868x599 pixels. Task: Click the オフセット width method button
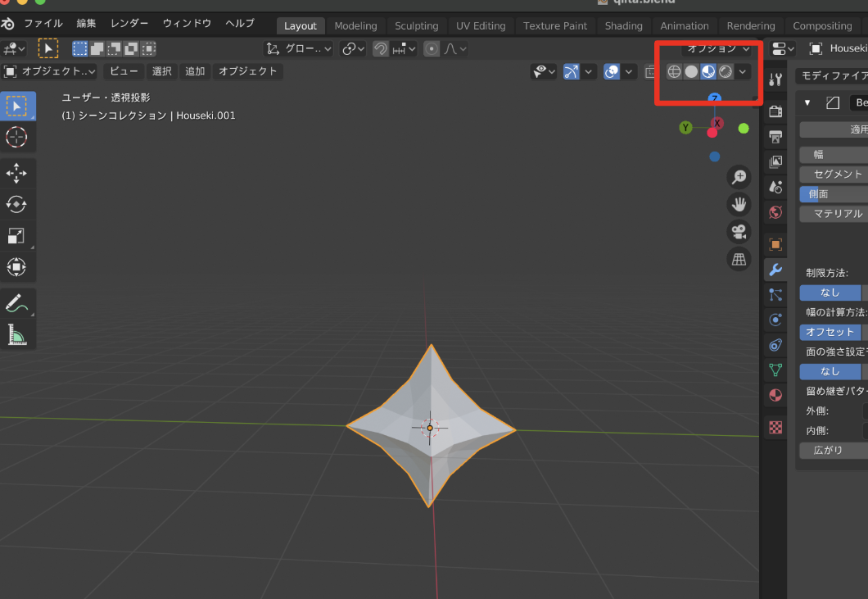click(x=830, y=332)
